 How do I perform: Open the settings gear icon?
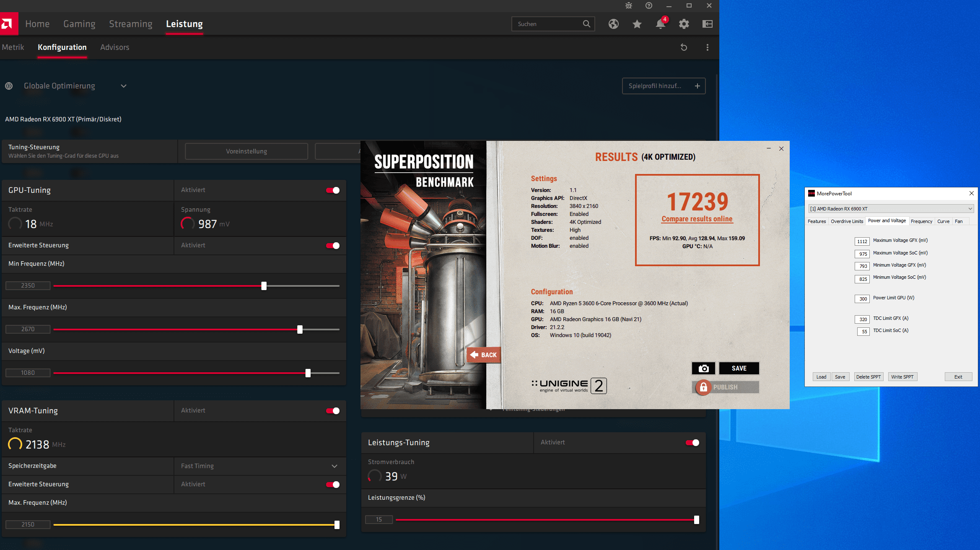(x=684, y=24)
